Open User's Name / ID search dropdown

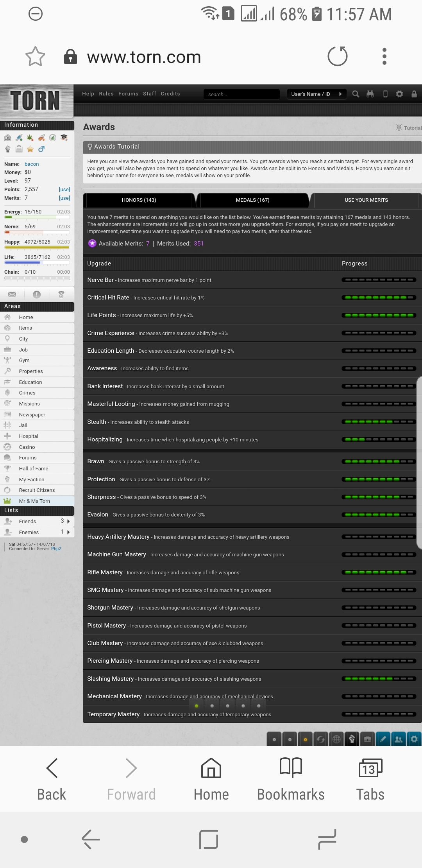[316, 94]
